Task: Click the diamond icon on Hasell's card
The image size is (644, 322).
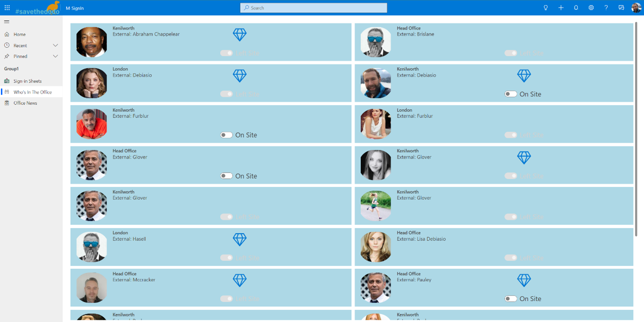Action: [240, 239]
